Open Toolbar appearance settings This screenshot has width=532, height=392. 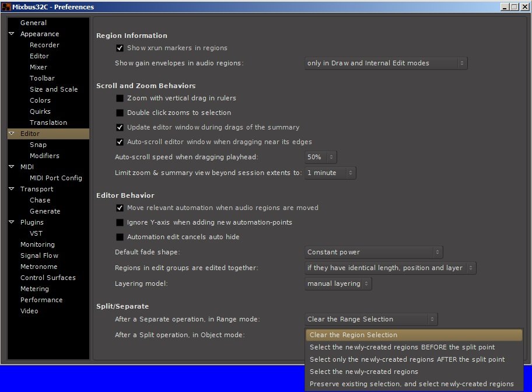(x=42, y=78)
